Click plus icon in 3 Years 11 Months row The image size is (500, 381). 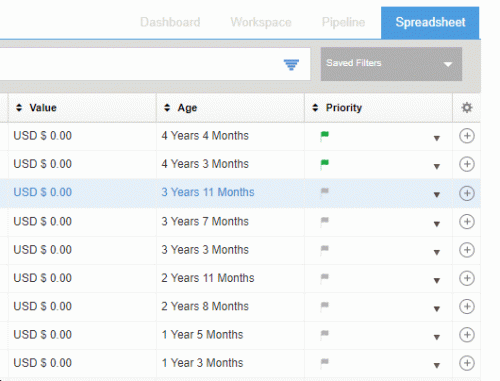point(467,193)
